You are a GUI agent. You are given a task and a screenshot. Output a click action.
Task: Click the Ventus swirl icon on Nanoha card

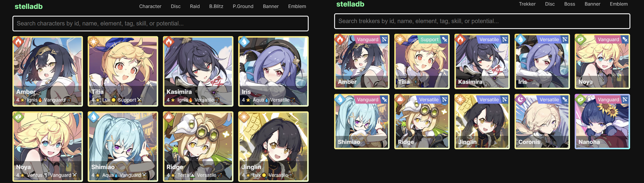pyautogui.click(x=580, y=99)
